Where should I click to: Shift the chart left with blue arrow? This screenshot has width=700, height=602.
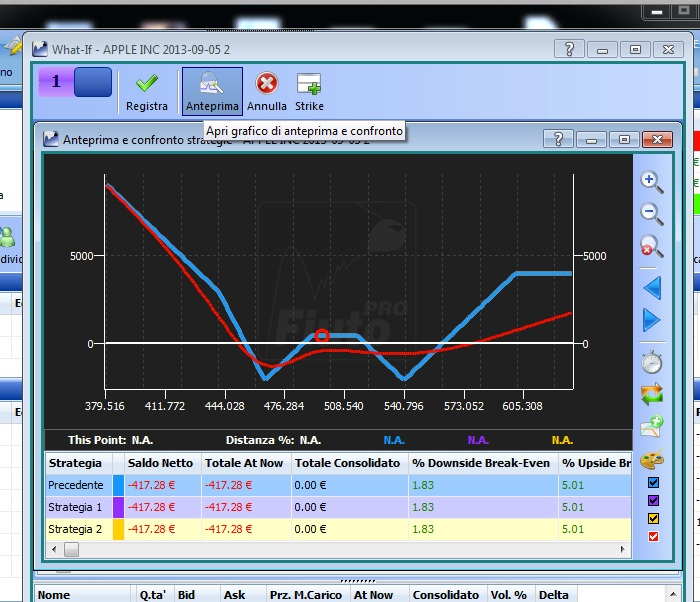652,288
